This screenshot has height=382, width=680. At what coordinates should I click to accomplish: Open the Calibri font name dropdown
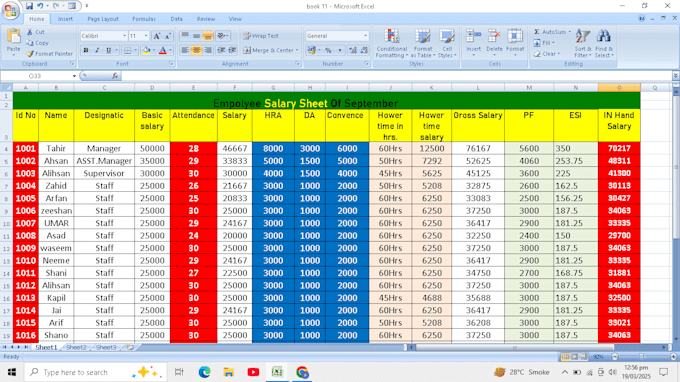(x=124, y=36)
